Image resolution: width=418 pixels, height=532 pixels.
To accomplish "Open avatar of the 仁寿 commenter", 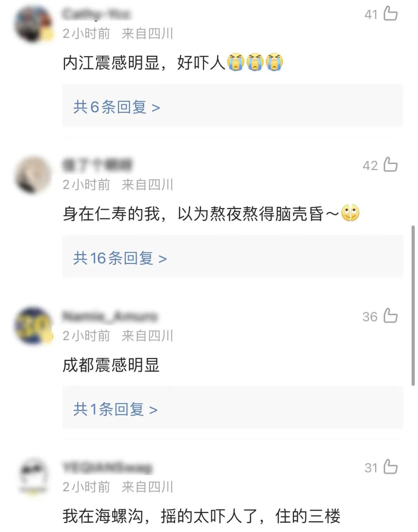I will [x=34, y=175].
